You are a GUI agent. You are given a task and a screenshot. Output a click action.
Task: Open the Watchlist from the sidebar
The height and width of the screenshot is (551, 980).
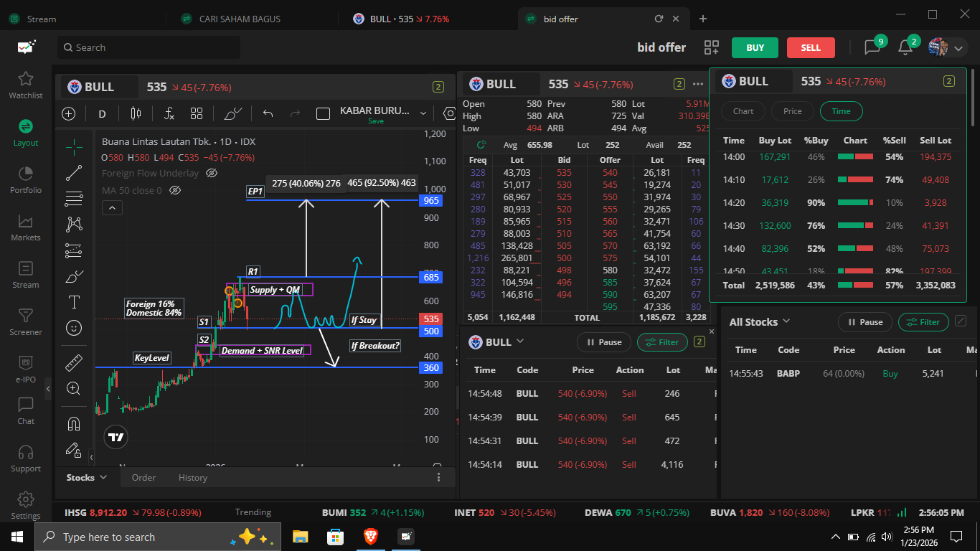click(26, 85)
